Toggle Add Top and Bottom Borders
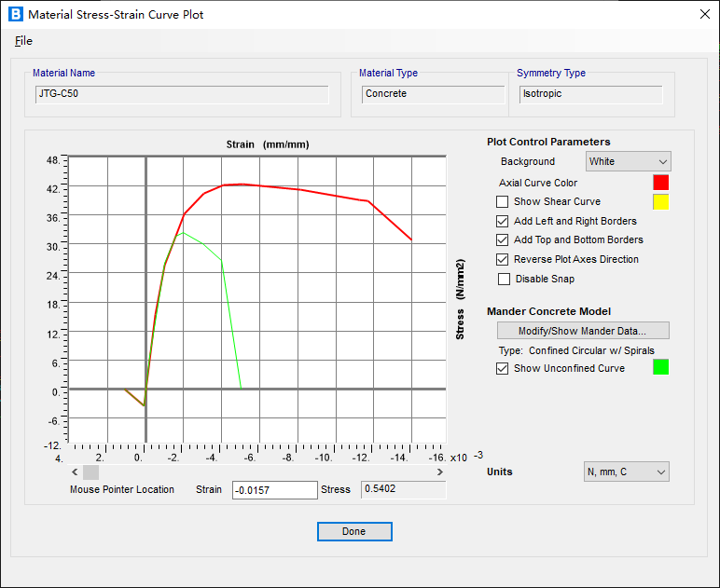720x588 pixels. [503, 239]
